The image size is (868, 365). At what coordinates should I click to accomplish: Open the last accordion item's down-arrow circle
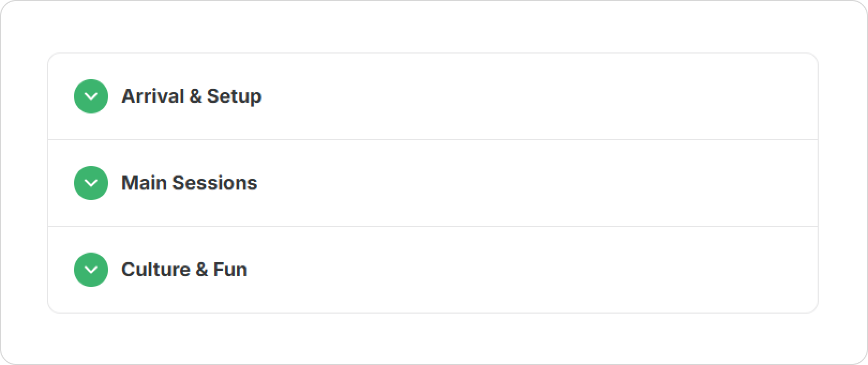click(x=91, y=270)
